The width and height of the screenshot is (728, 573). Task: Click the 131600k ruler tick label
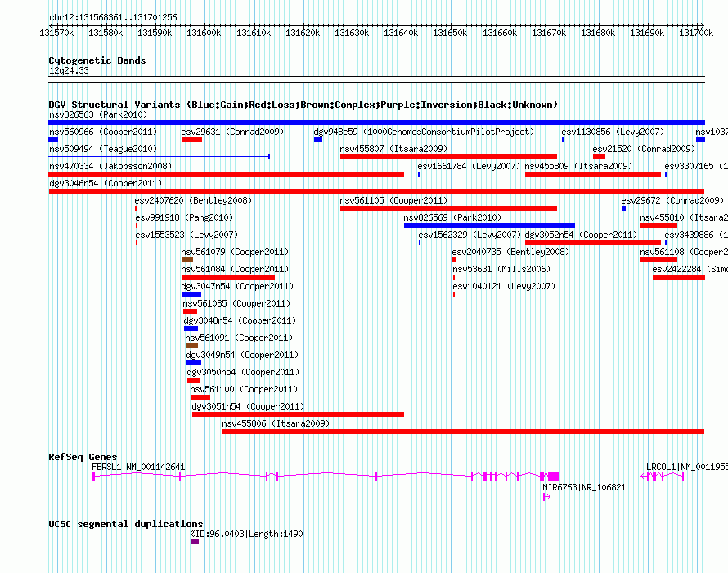point(204,33)
